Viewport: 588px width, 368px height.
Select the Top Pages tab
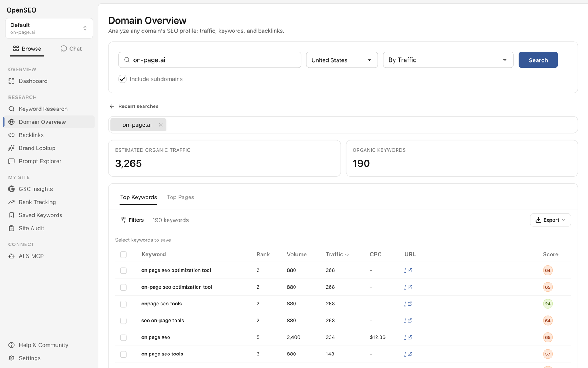(x=180, y=197)
